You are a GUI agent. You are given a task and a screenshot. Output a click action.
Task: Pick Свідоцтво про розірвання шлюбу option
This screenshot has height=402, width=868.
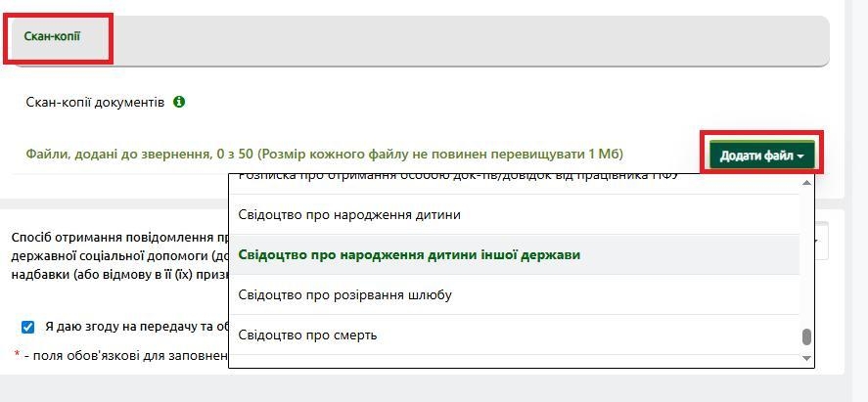(x=345, y=294)
